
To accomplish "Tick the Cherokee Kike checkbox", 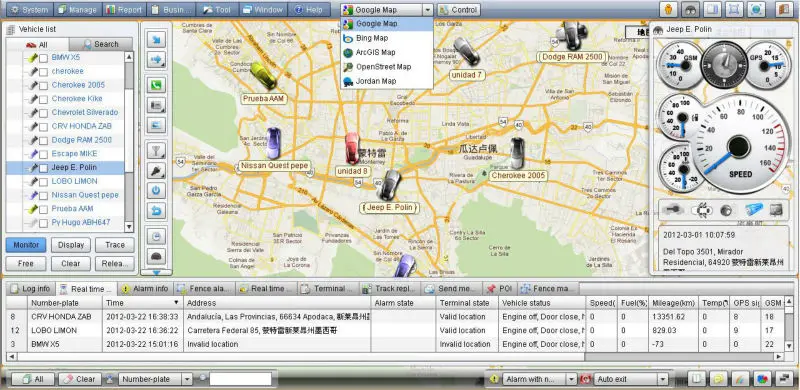I will pos(43,100).
